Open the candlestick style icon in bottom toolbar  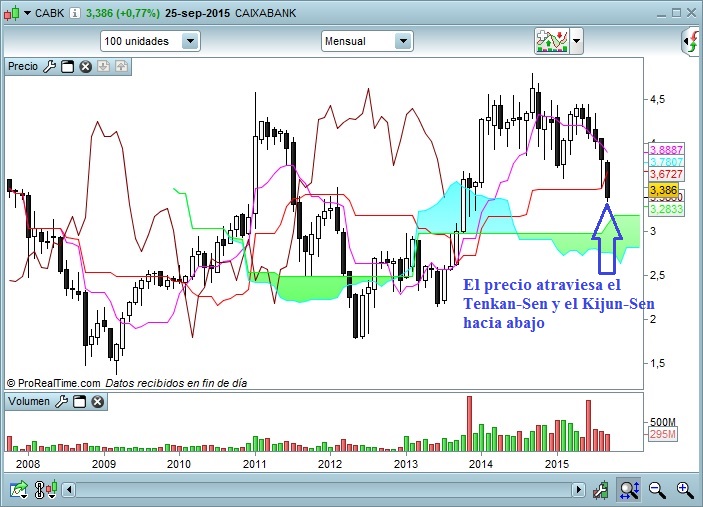[x=52, y=489]
